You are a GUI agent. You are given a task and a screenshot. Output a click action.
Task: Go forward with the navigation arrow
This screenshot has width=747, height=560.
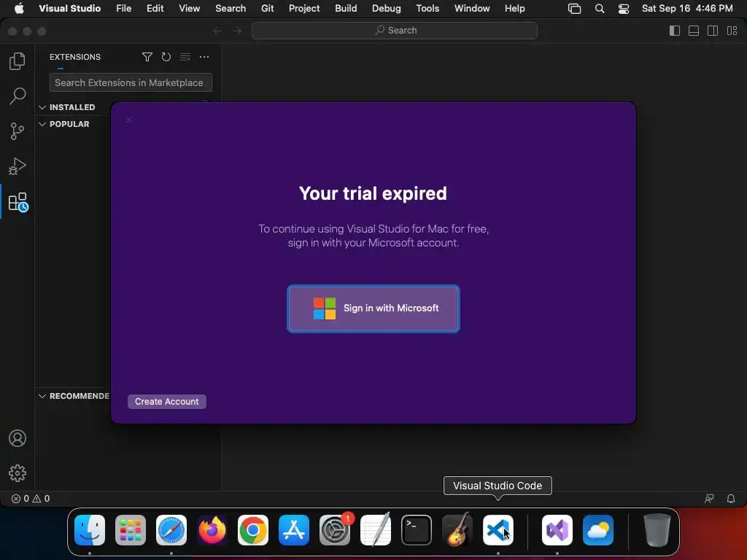(x=237, y=31)
